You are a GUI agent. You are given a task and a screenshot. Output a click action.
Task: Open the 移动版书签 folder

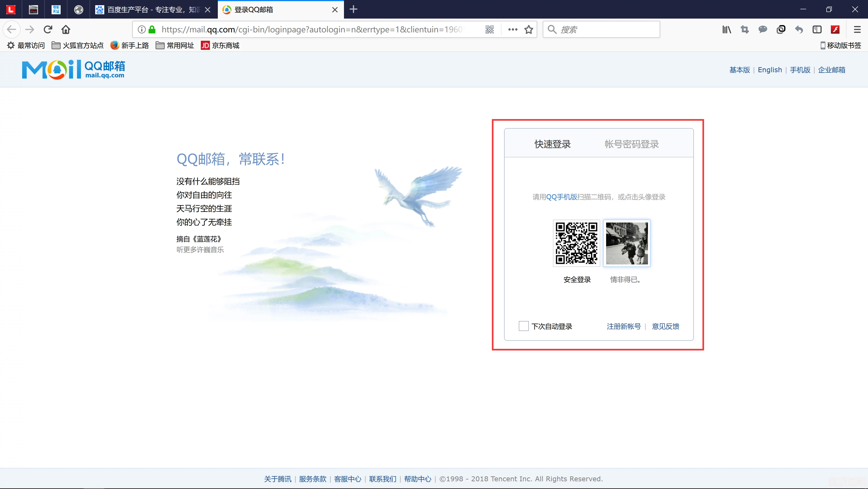point(841,45)
